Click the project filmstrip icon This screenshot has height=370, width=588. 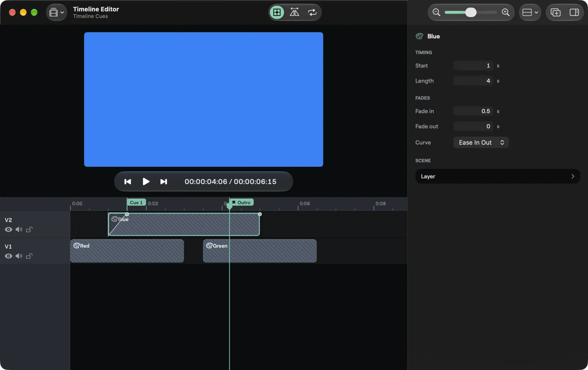(x=54, y=12)
